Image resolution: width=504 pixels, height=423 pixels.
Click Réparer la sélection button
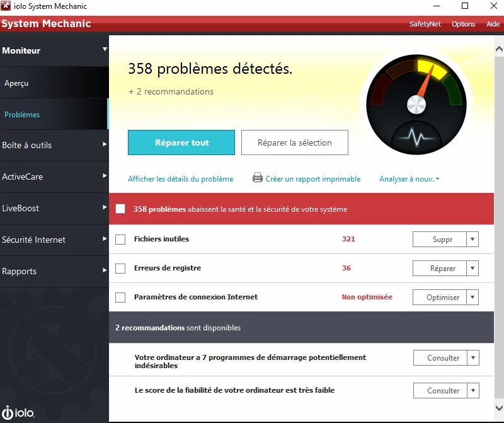tap(295, 142)
